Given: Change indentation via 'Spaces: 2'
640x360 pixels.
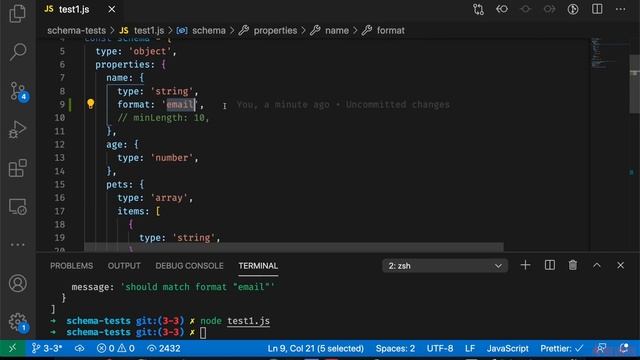Looking at the screenshot, I should tap(395, 348).
